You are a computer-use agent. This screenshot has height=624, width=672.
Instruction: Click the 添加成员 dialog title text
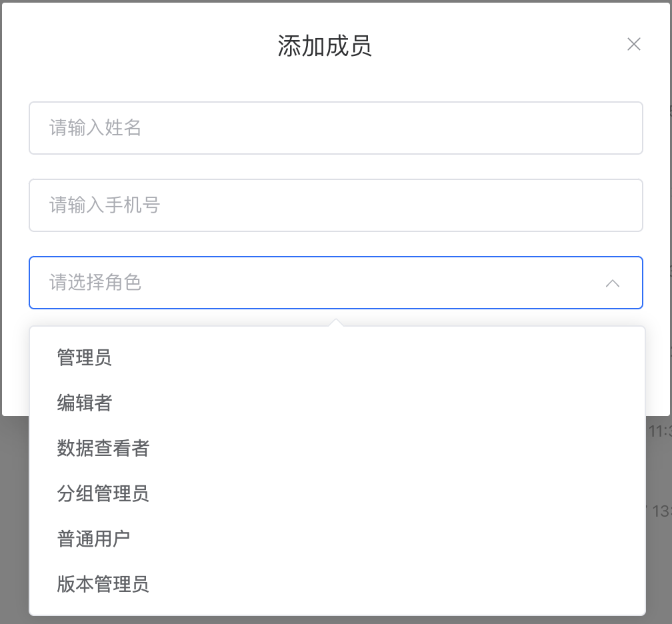pos(325,45)
